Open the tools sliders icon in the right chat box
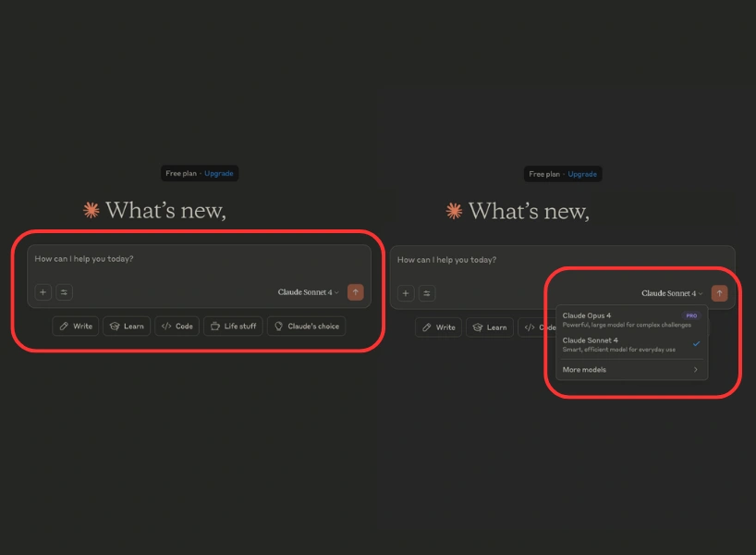This screenshot has width=756, height=555. click(x=427, y=293)
